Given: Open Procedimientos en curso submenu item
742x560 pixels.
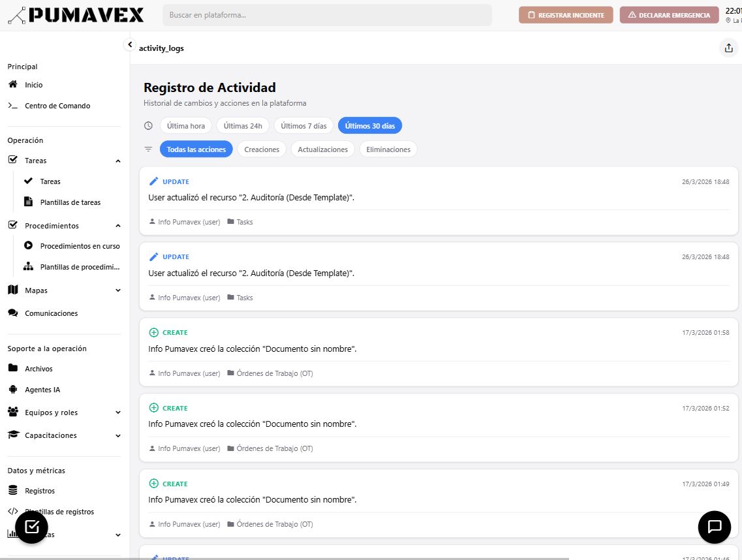Looking at the screenshot, I should point(80,246).
